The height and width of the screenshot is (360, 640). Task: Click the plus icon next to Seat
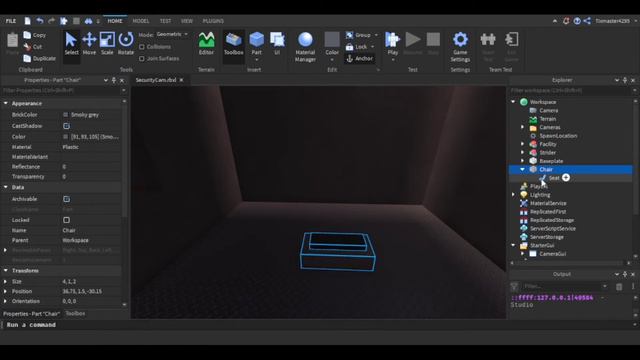pyautogui.click(x=566, y=178)
